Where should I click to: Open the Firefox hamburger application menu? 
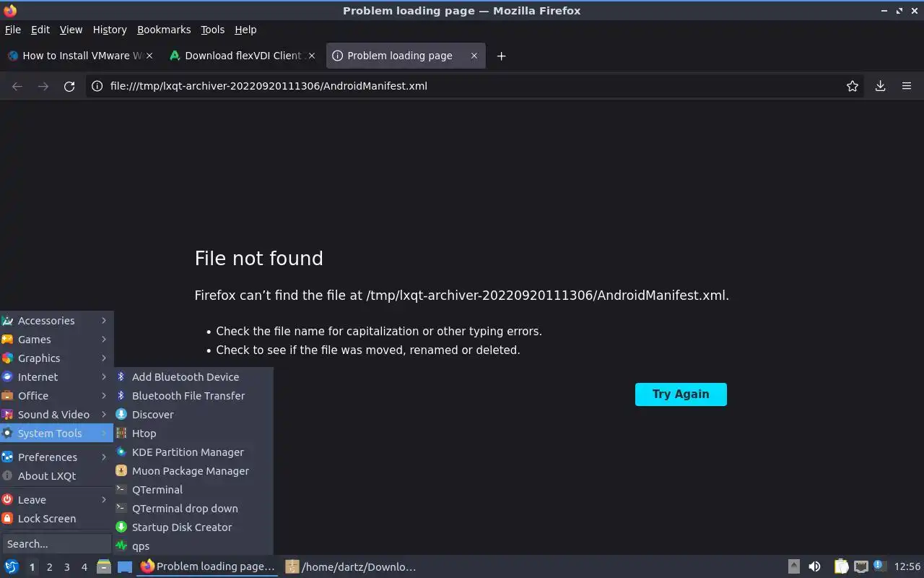[x=907, y=86]
